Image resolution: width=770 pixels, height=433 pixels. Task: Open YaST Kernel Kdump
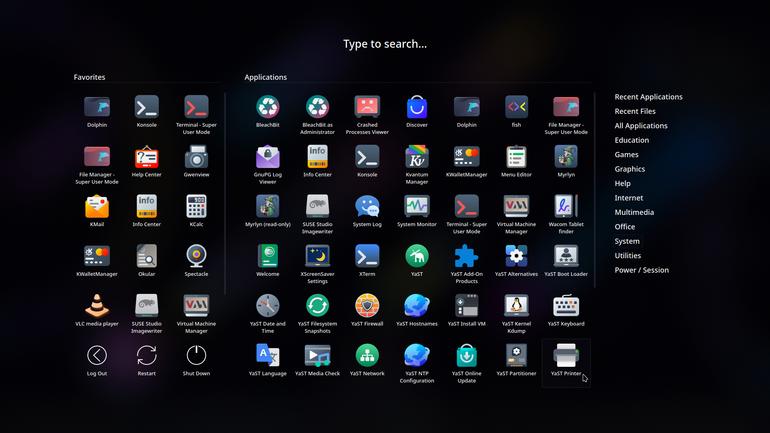click(516, 314)
